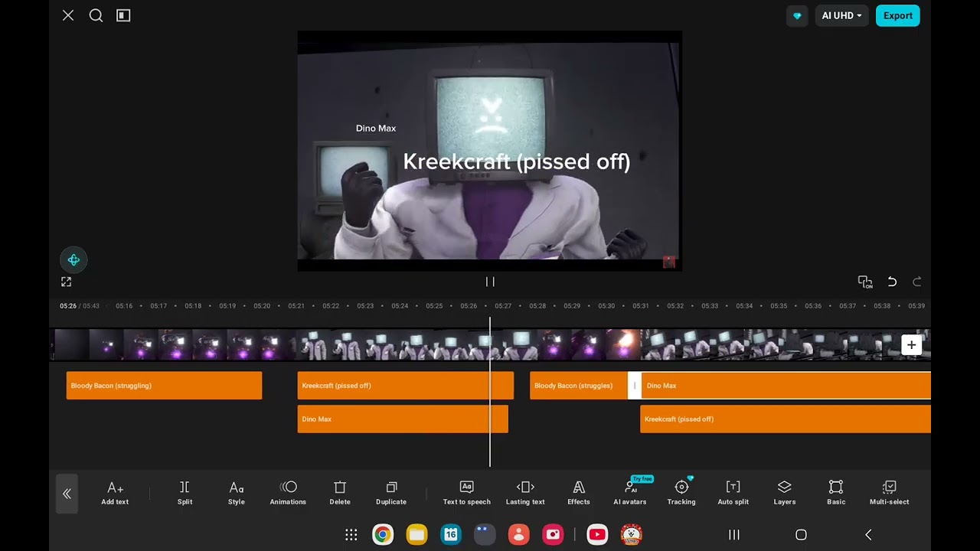The image size is (980, 551).
Task: Split the selected text clip
Action: [185, 493]
